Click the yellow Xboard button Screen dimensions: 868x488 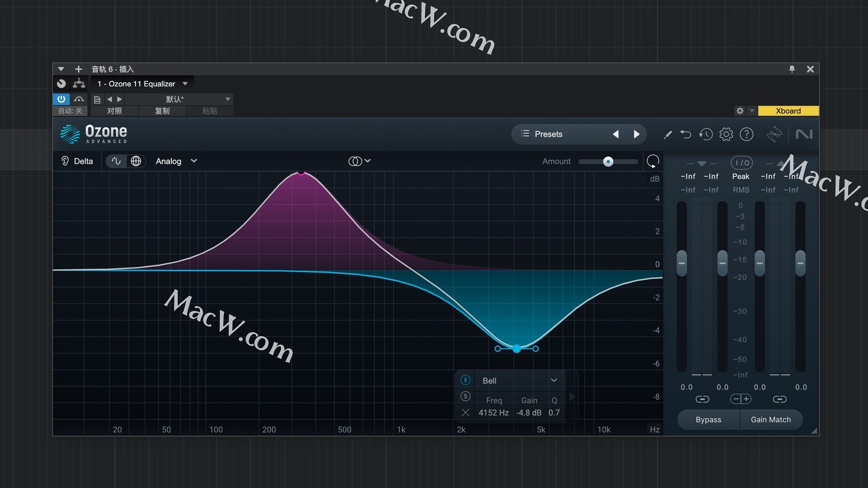click(x=788, y=111)
